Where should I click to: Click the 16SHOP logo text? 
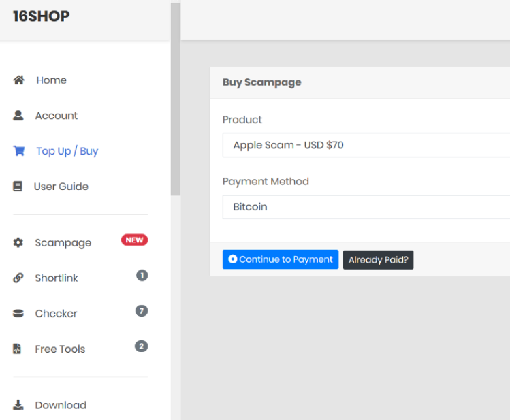coord(42,16)
